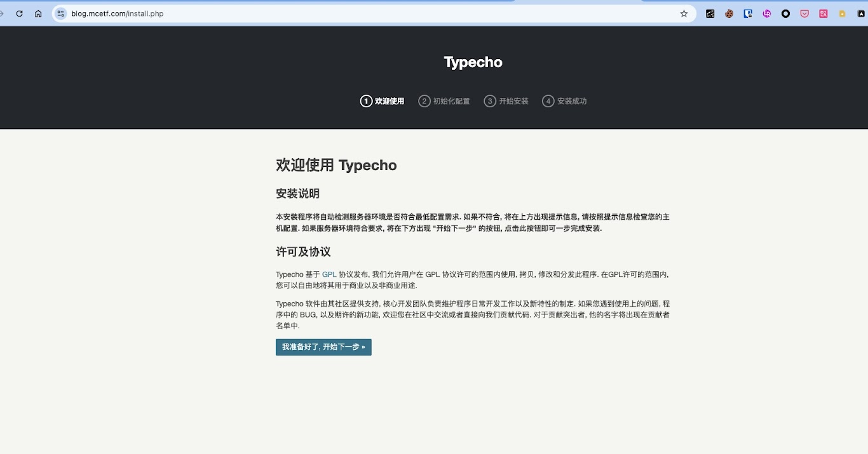Click the 许可及协议 heading
This screenshot has width=868, height=454.
303,252
